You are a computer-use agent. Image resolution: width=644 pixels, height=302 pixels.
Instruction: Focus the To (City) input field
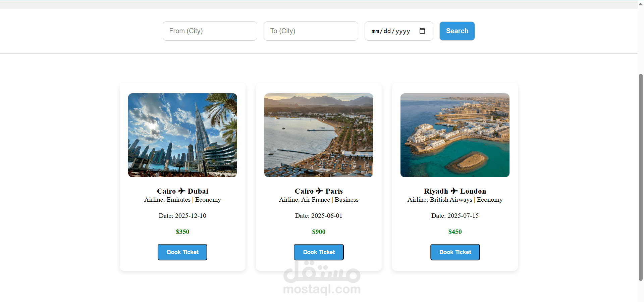coord(311,31)
